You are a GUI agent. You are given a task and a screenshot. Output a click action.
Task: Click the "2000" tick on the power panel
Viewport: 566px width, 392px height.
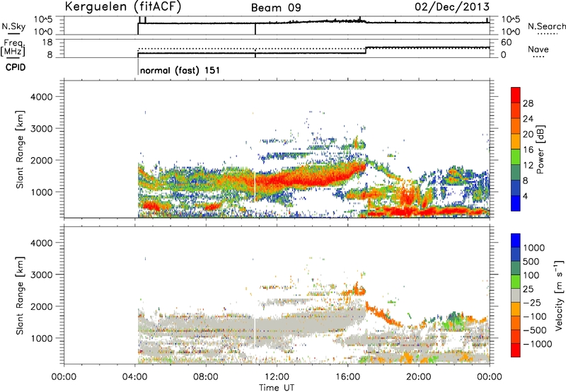pos(42,160)
